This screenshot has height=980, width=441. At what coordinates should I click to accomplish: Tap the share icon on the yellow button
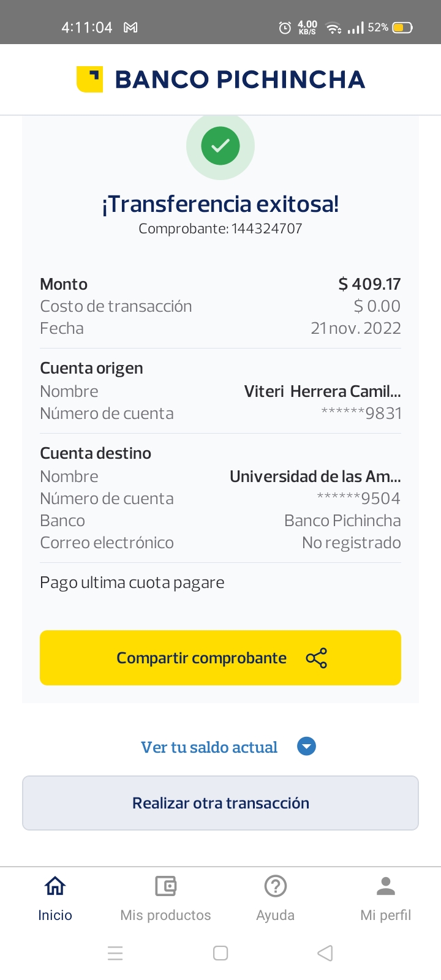click(x=316, y=658)
